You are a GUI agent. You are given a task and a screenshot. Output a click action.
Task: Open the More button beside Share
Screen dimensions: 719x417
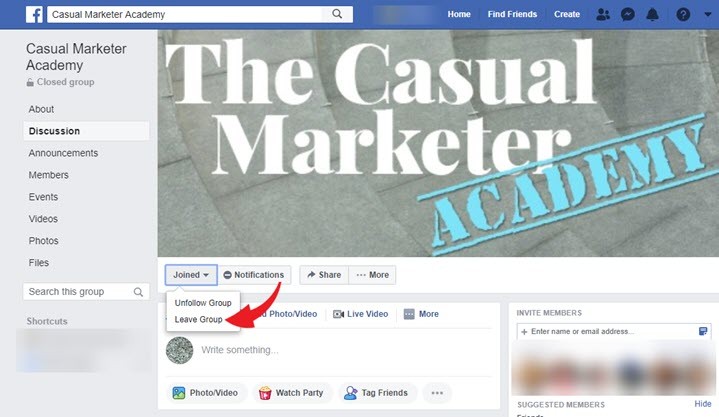tap(373, 275)
